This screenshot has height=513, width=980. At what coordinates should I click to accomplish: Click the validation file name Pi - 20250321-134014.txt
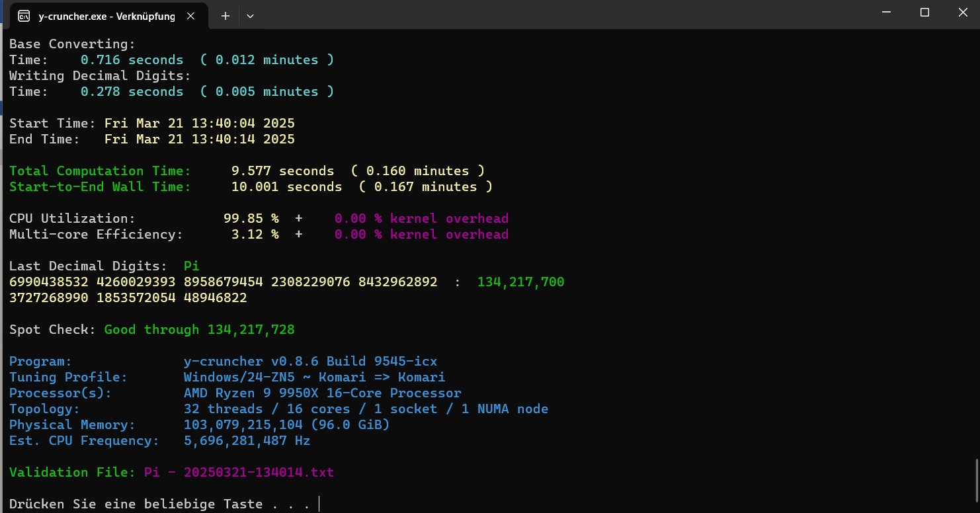[x=239, y=472]
